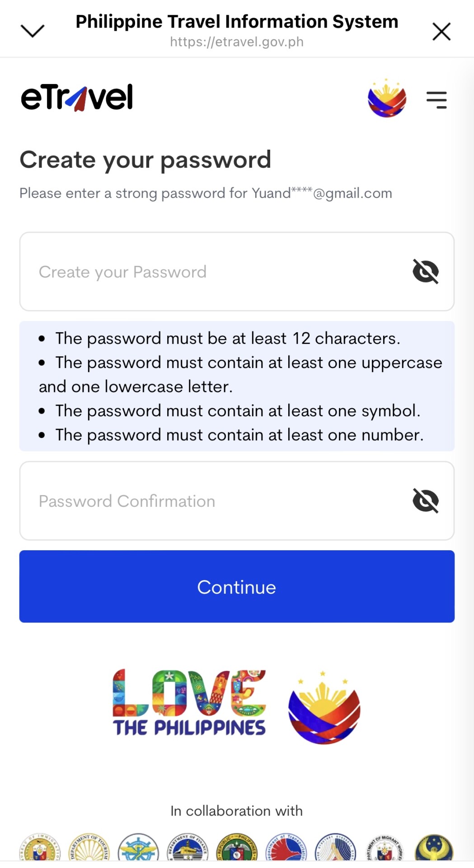Show password in Password Confirmation field
The height and width of the screenshot is (868, 474).
426,501
